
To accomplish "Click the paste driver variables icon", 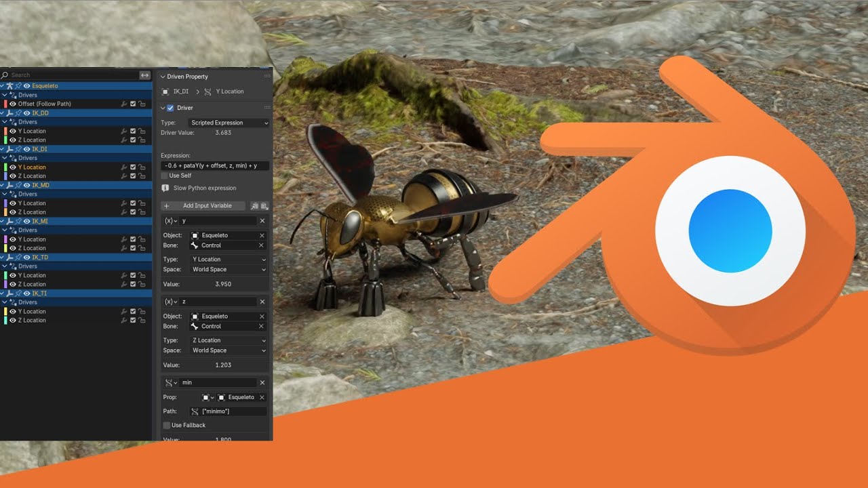I will point(264,205).
